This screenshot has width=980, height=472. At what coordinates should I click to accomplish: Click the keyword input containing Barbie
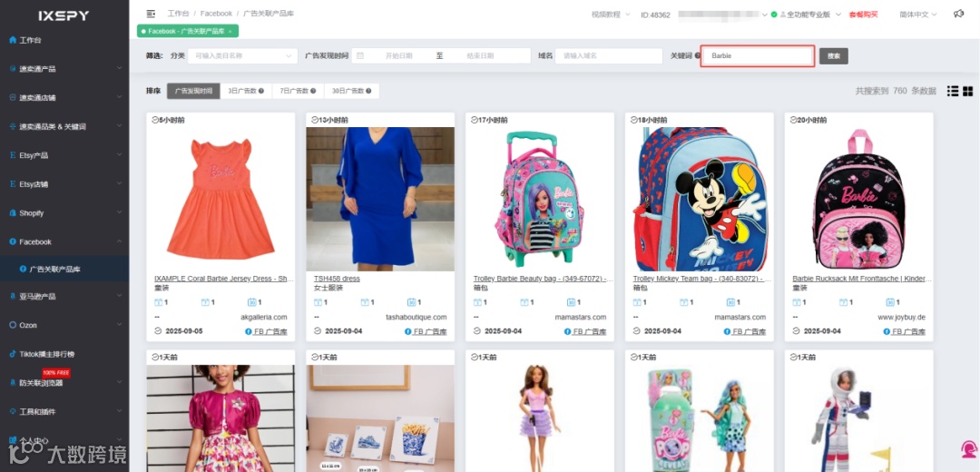point(758,55)
